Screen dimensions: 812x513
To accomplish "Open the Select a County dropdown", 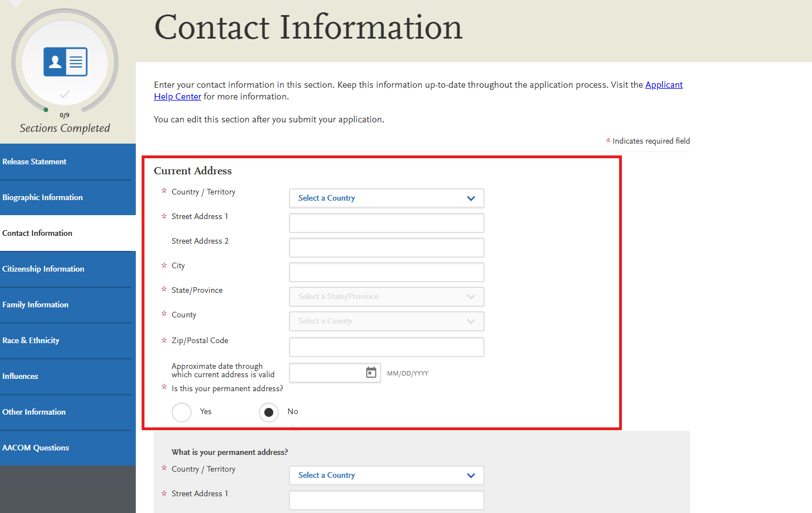I will (x=386, y=321).
